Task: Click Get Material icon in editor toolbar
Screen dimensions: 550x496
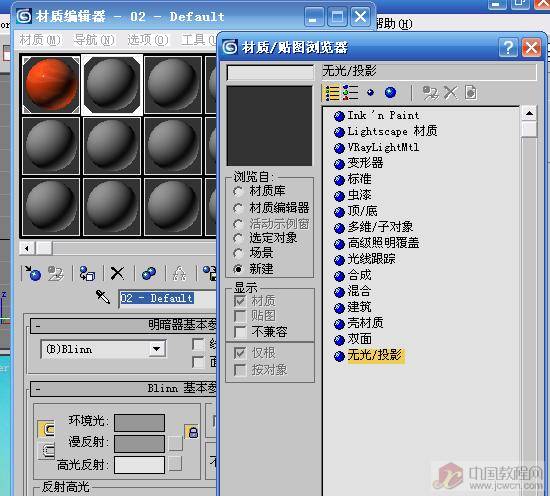Action: (x=33, y=273)
